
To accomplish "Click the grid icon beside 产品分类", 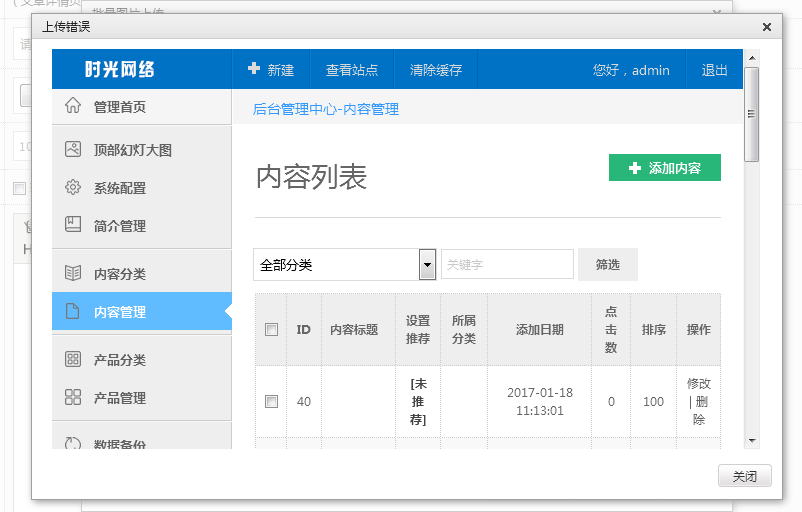I will [x=73, y=359].
